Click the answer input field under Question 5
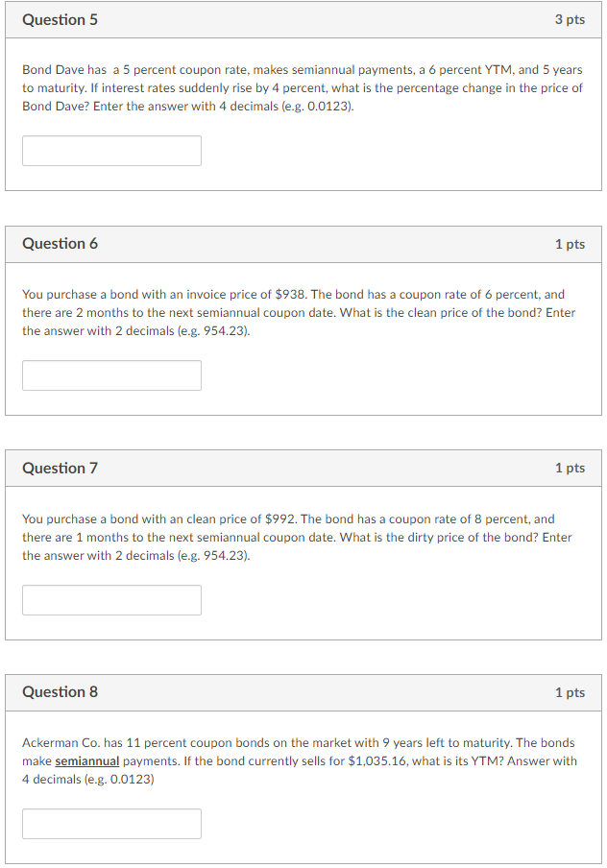Screen dimensions: 607x868 pos(110,151)
